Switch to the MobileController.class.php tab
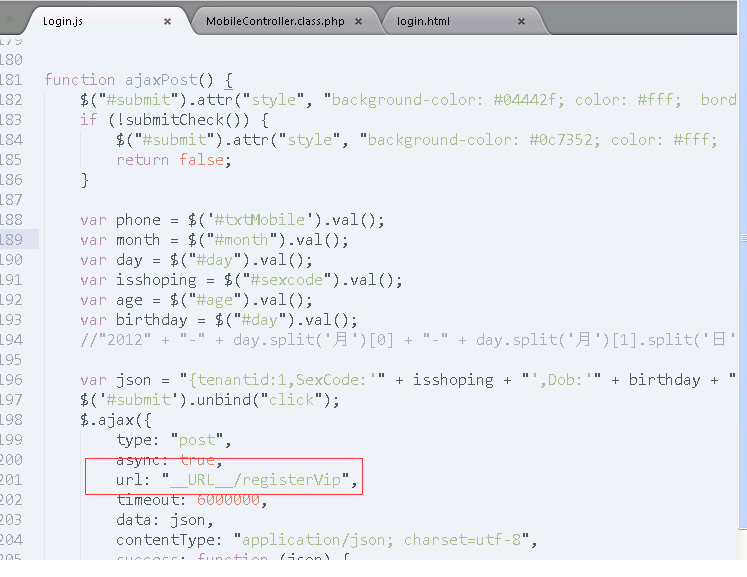This screenshot has width=747, height=577. coord(274,21)
